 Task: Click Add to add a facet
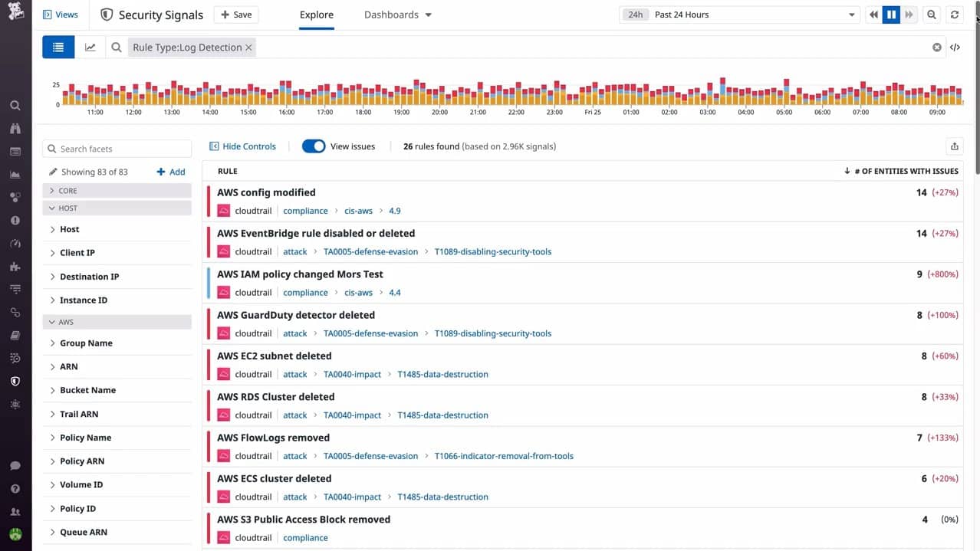(171, 172)
